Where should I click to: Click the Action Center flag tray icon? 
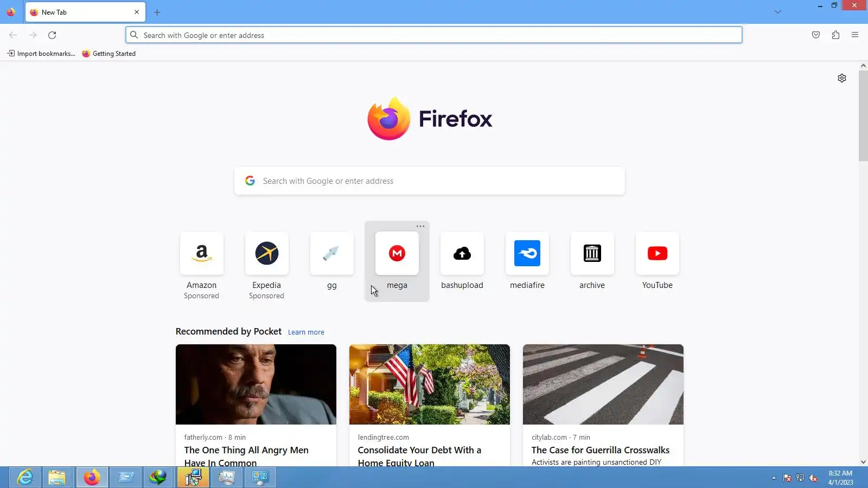click(x=787, y=478)
